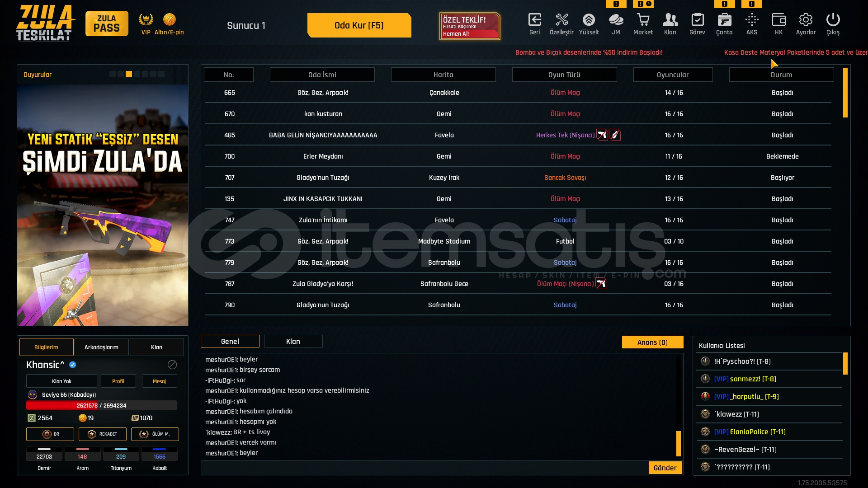Click the Klan Yok button

coord(61,381)
